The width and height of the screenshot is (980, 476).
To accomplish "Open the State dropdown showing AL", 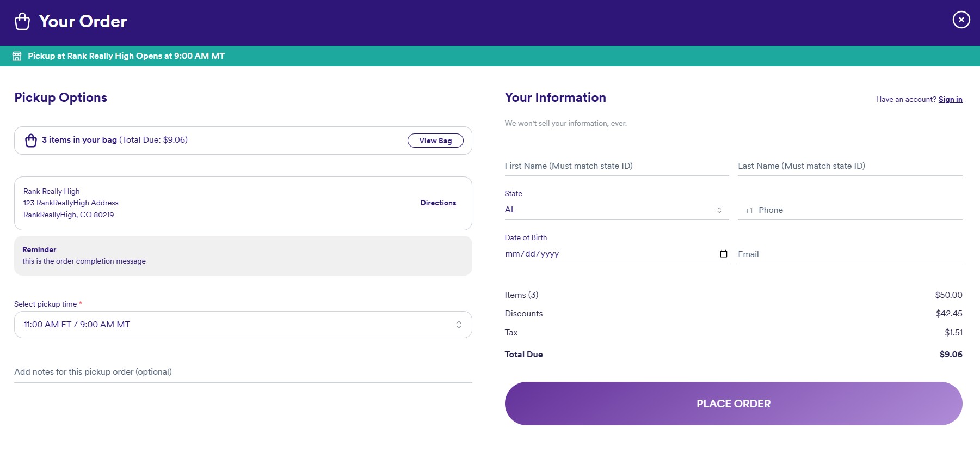I will coord(617,210).
